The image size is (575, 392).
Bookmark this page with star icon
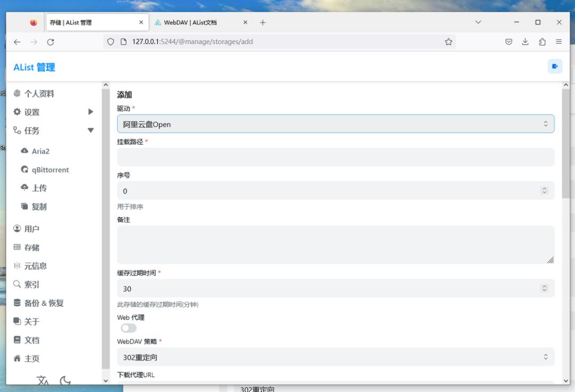coord(448,42)
